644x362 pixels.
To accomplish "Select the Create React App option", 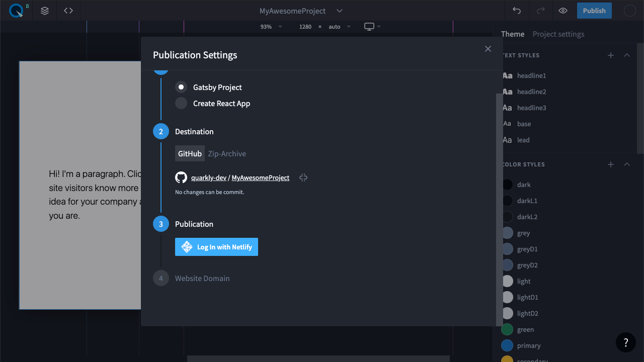I will (181, 104).
